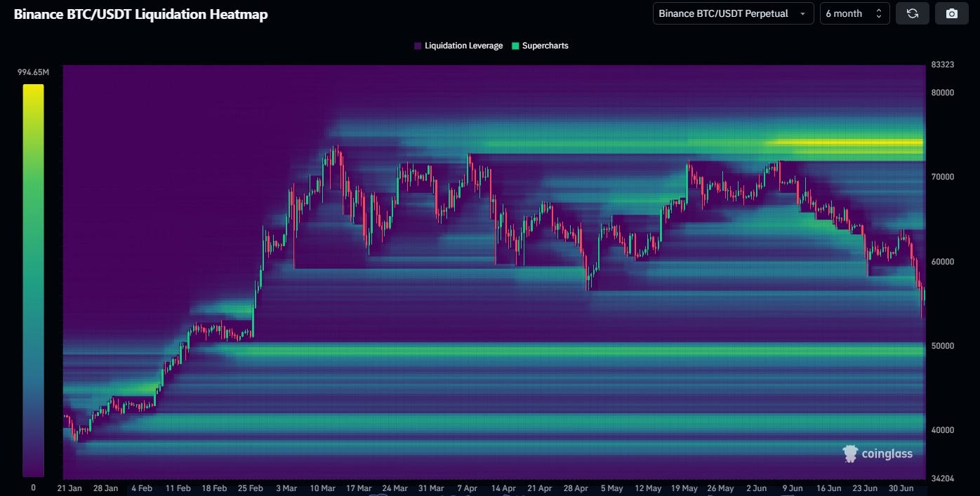The image size is (980, 496).
Task: Click the 2 Jun date label
Action: pos(757,488)
